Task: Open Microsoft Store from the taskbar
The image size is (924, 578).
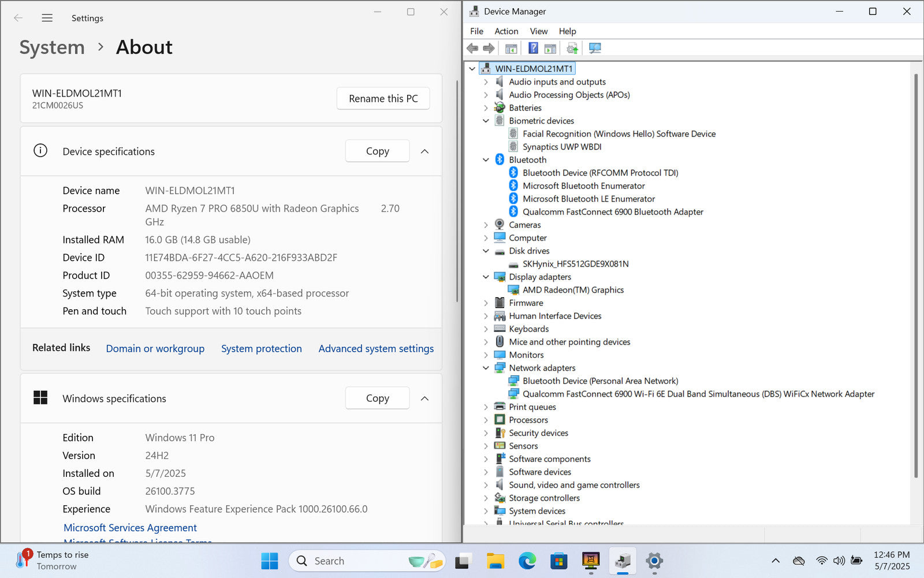Action: pos(559,561)
